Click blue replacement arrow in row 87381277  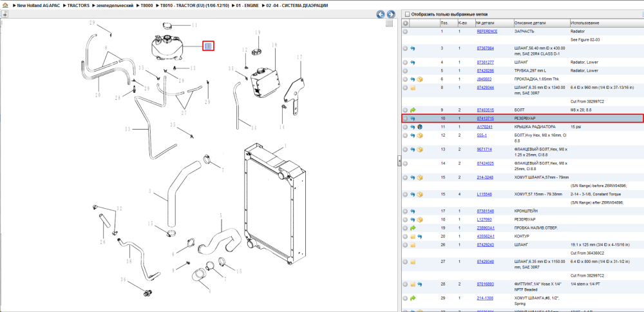click(x=413, y=63)
